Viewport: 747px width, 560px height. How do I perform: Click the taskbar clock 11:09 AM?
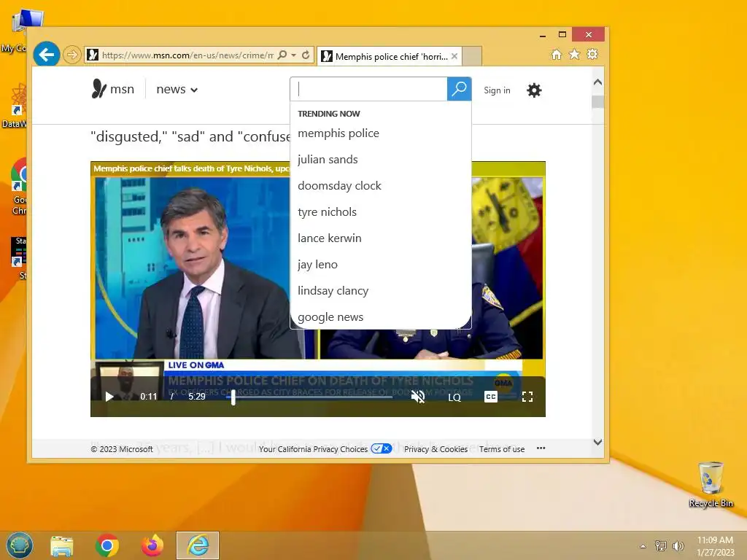click(x=715, y=540)
